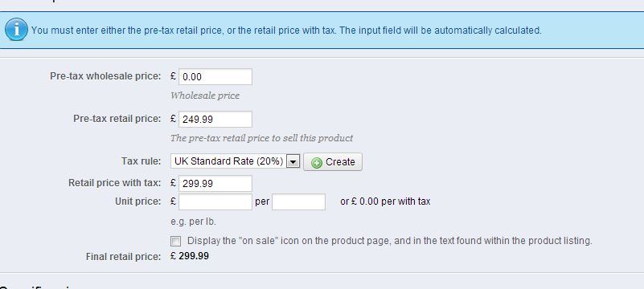
Task: Click the "Pre-tax retail price:" label
Action: click(117, 119)
